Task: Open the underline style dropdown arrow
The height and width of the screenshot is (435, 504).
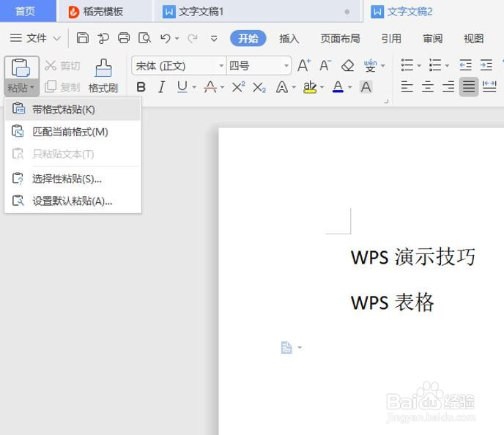Action: (x=194, y=87)
